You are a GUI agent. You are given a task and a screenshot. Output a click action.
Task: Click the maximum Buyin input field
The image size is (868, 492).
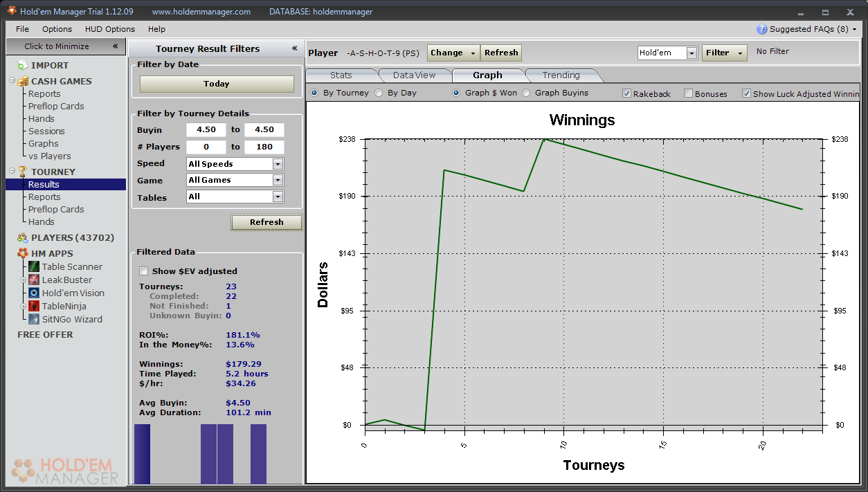tap(264, 129)
